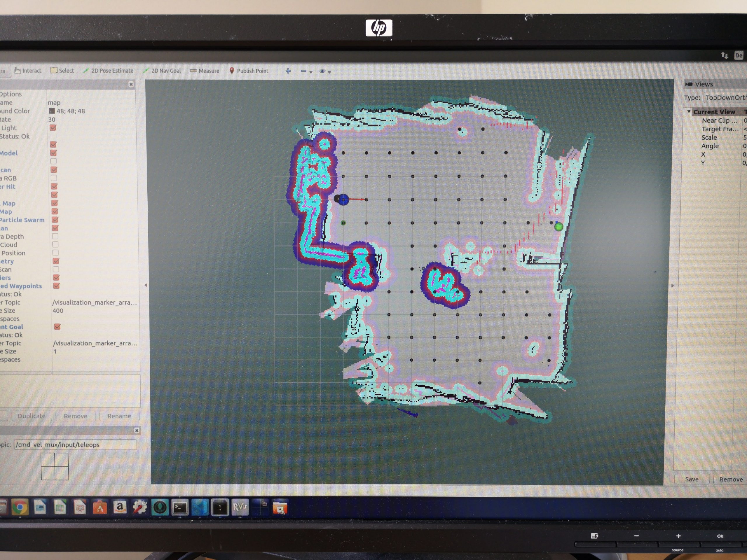This screenshot has height=560, width=747.
Task: Click Remove in the Views panel
Action: click(730, 479)
